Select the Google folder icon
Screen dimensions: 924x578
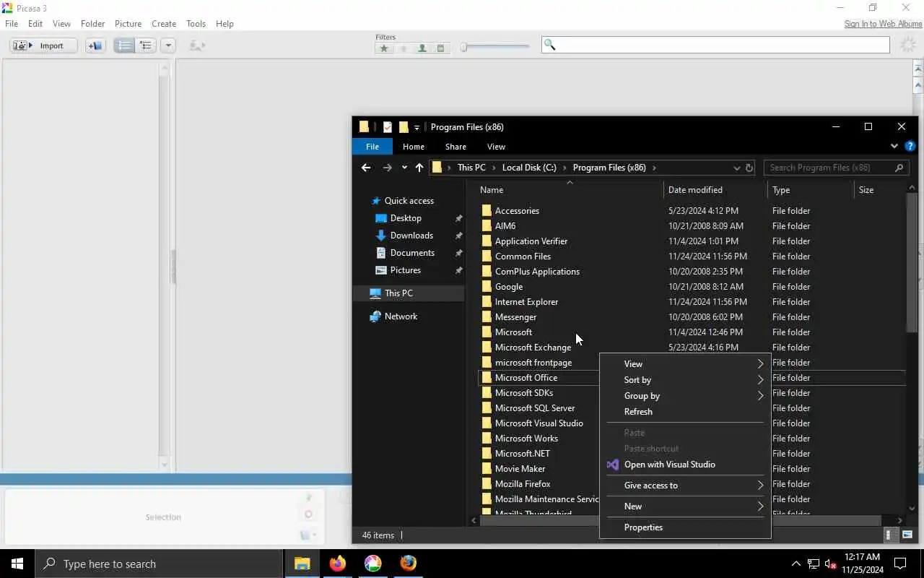(x=487, y=287)
